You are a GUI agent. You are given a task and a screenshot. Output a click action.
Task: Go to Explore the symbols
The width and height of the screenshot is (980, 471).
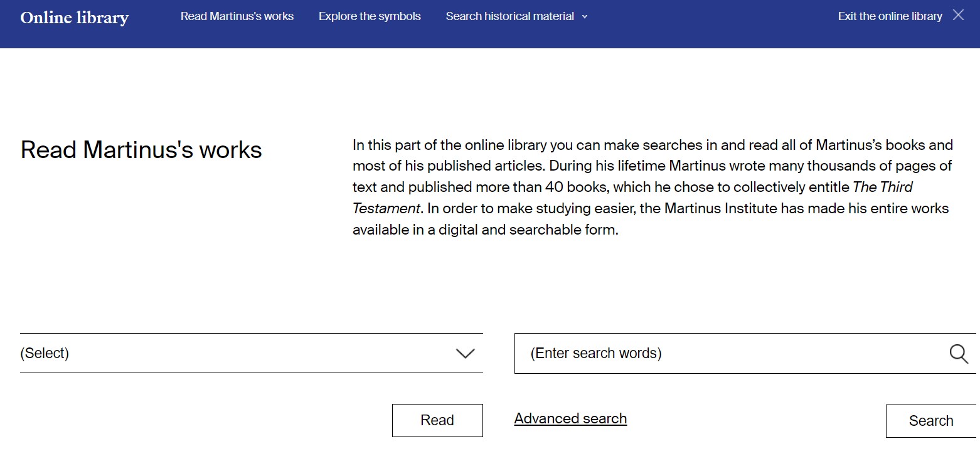tap(370, 16)
